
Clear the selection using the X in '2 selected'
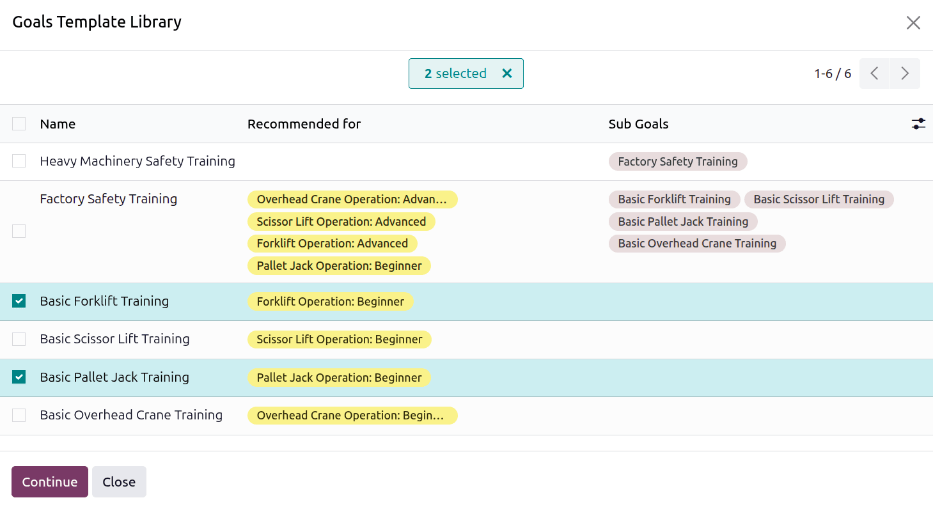pos(506,74)
